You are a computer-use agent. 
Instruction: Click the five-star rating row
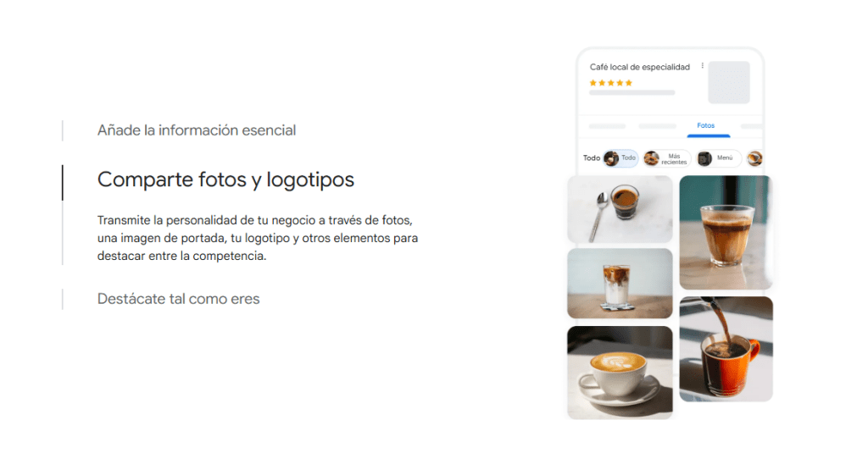[x=611, y=83]
